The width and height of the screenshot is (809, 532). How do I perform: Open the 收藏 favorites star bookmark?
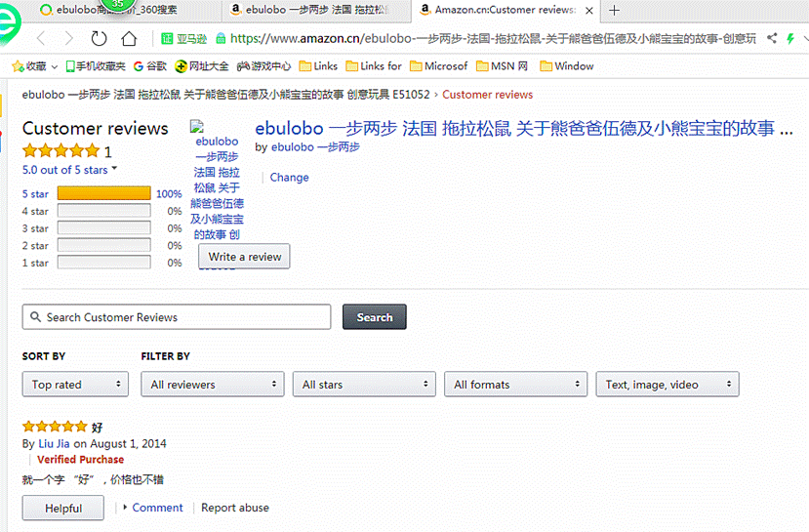click(29, 66)
